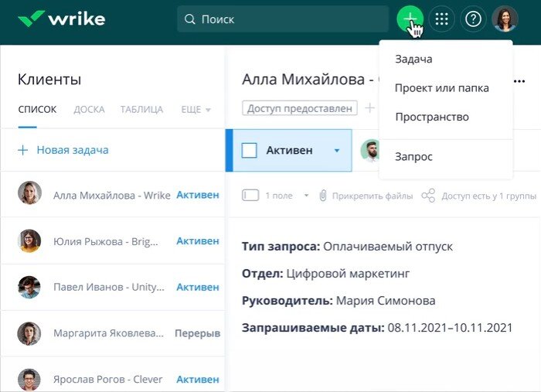Screen dimensions: 541x392
Task: Focus the Поиск search field
Action: (283, 19)
